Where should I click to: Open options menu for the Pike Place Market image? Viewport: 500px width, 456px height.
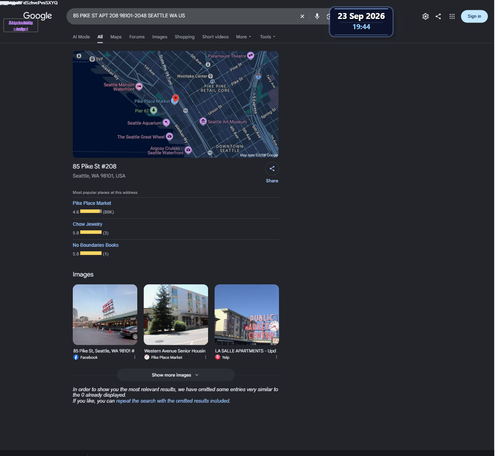[205, 357]
